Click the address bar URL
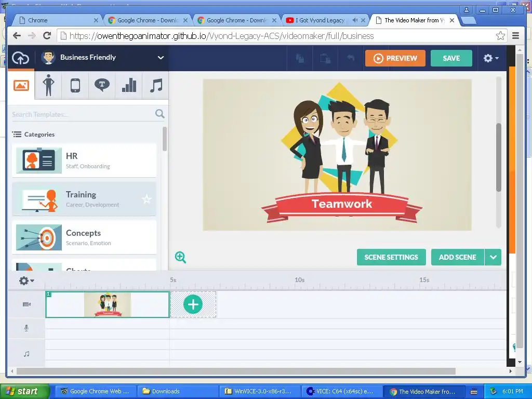532x399 pixels. point(221,36)
